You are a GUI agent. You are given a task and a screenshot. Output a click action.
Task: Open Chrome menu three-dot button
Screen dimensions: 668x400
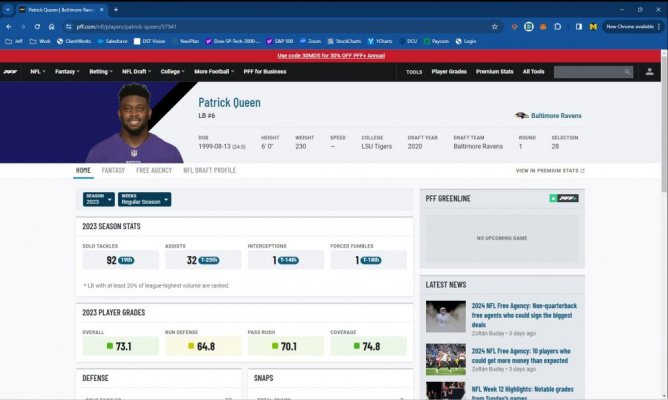(x=659, y=26)
